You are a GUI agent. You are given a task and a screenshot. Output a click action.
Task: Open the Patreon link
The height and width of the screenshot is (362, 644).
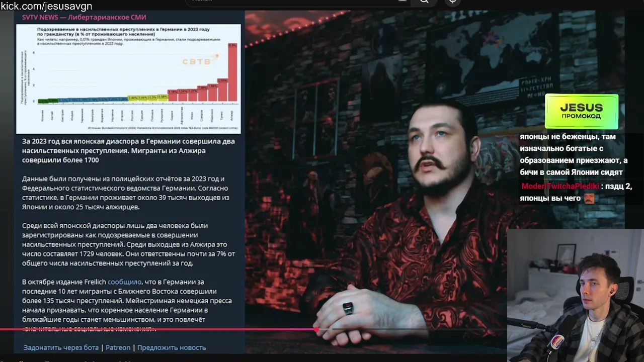118,347
